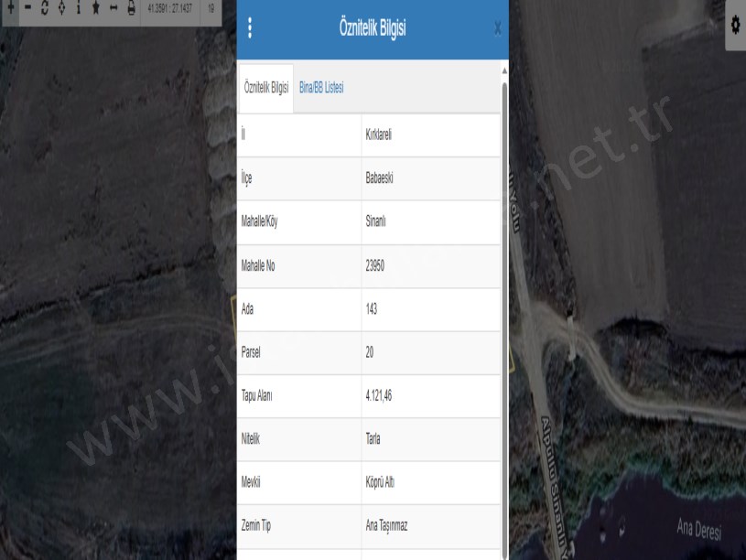Click the locate position crosshair icon
The width and height of the screenshot is (746, 560).
pyautogui.click(x=61, y=8)
